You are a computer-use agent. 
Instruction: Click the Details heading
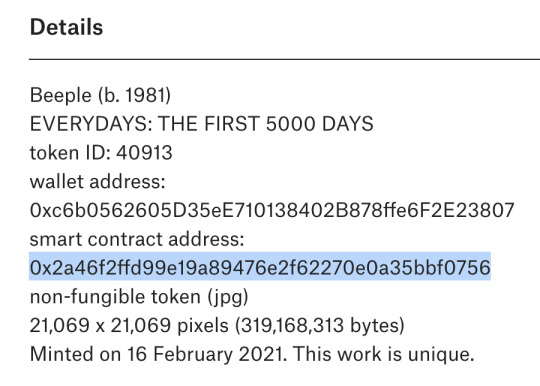pos(66,27)
